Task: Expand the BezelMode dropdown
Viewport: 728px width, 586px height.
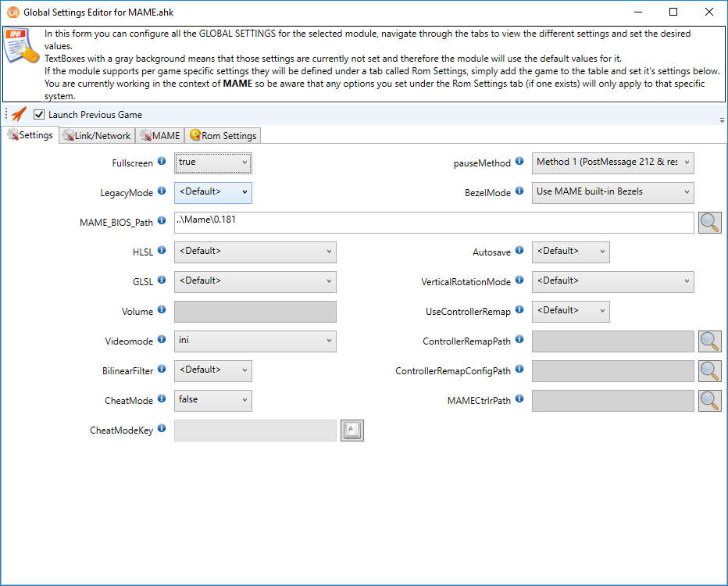Action: point(612,192)
